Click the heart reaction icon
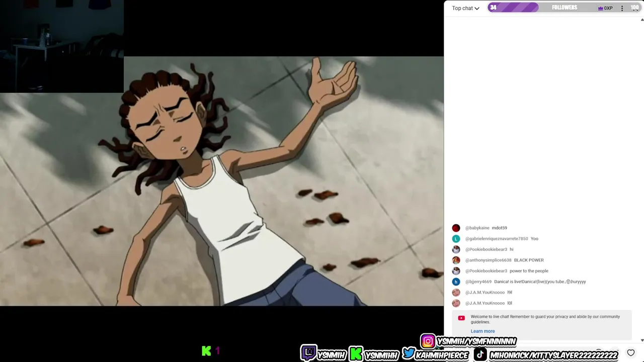The height and width of the screenshot is (362, 644). point(631,353)
